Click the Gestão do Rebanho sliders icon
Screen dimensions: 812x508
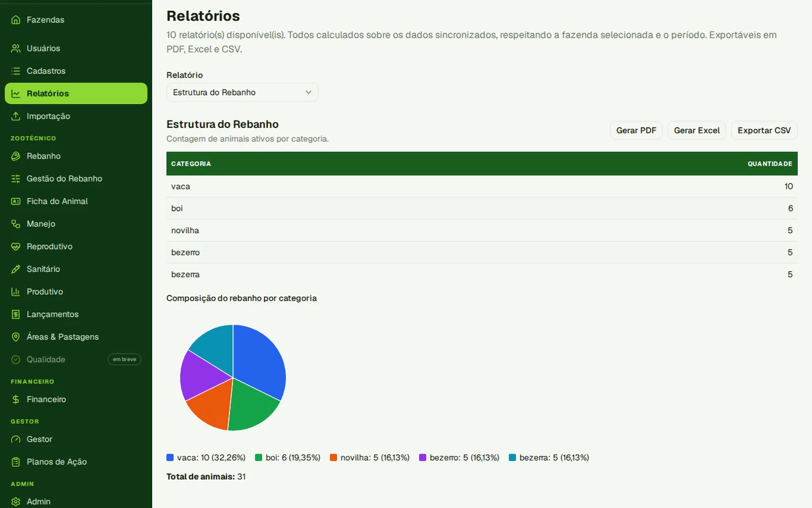pos(16,179)
